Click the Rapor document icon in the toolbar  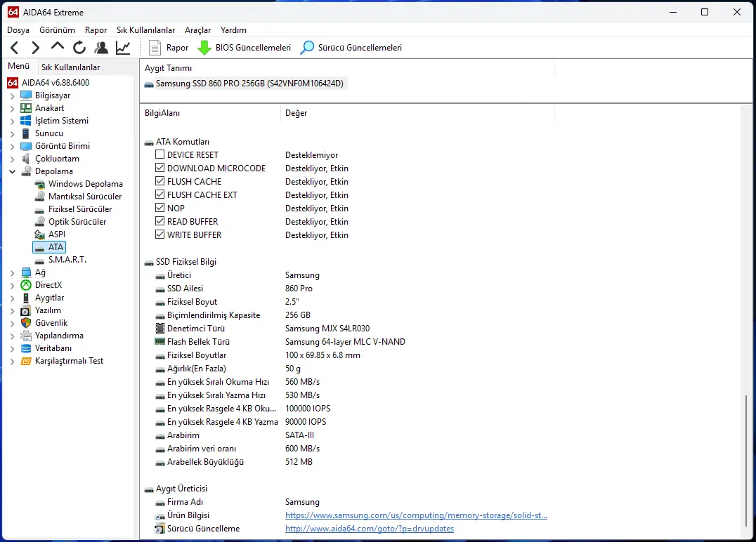point(155,48)
